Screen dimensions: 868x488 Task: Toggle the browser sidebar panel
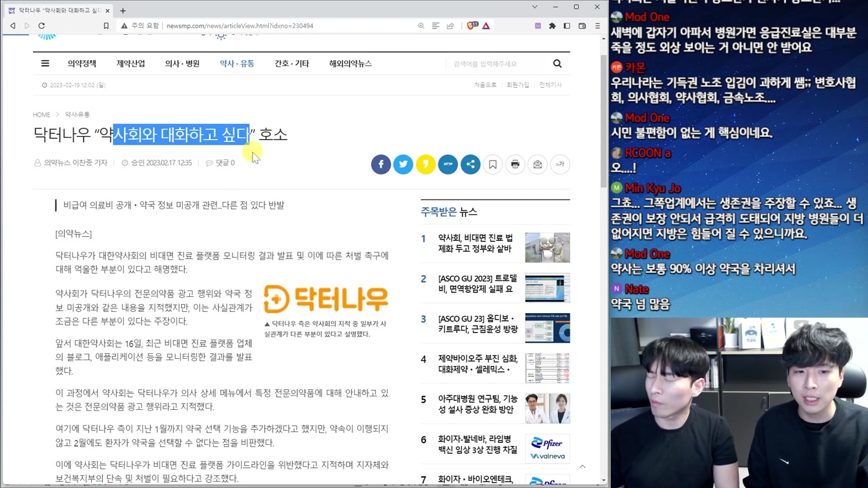click(567, 26)
